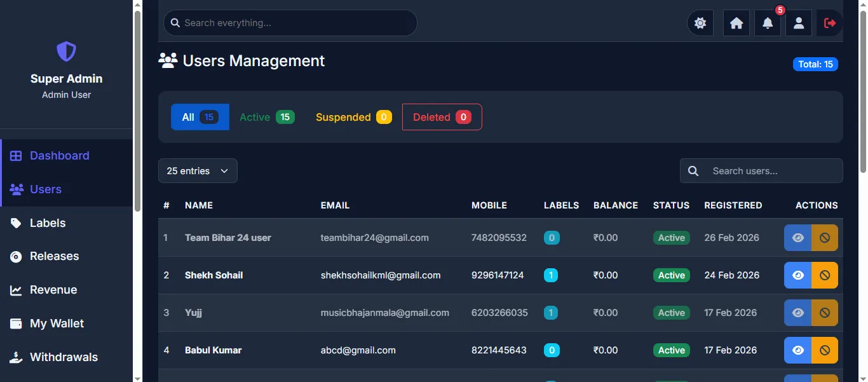Click the sidebar vertical scrollbar
Screen dimensions: 868x382
[x=137, y=111]
